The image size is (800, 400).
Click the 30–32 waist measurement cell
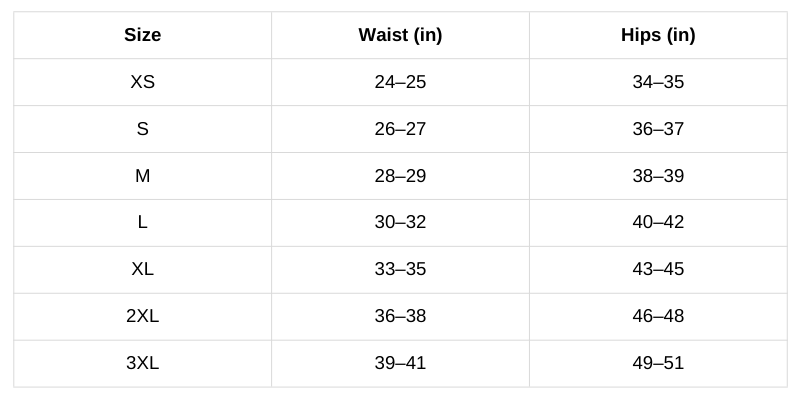point(400,222)
